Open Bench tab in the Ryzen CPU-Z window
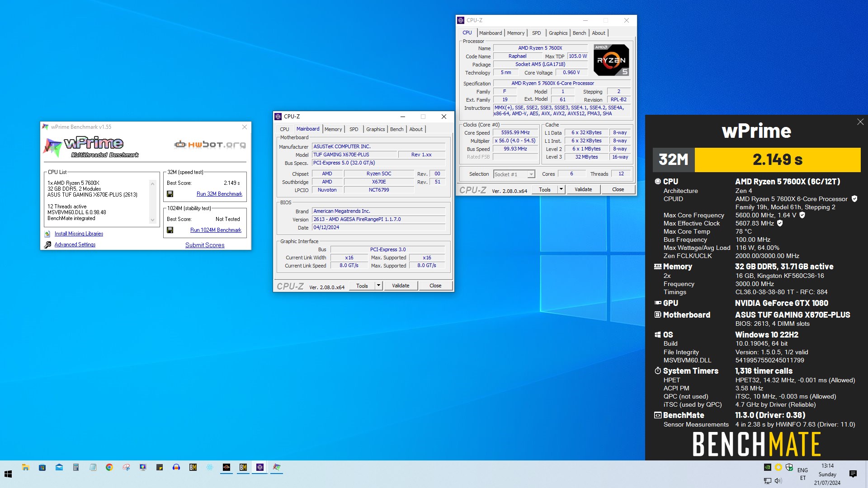 (x=579, y=33)
